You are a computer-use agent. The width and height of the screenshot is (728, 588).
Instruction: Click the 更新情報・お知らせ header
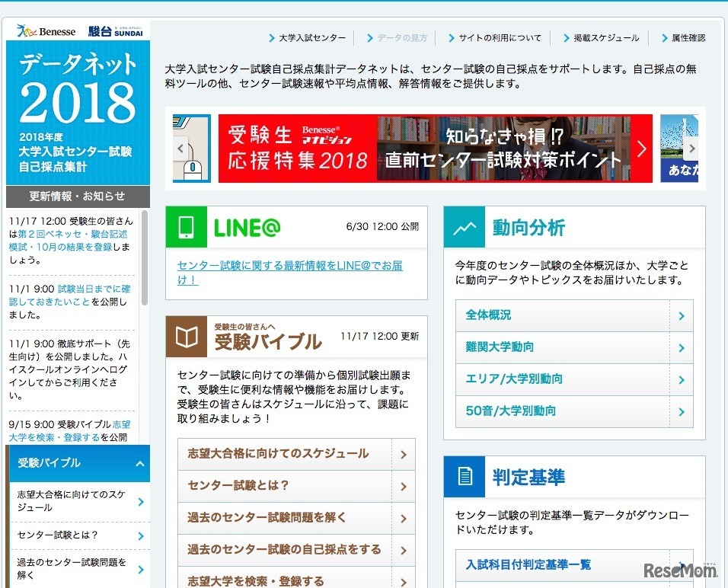(78, 197)
